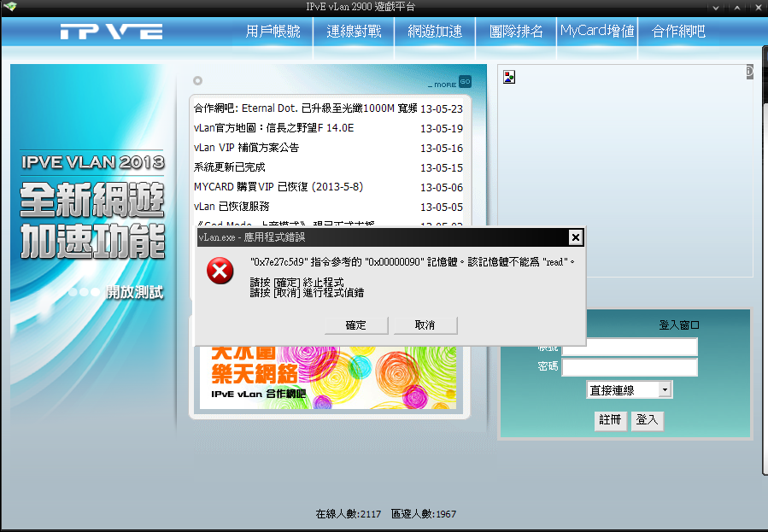Click the IPVE logo in header
The width and height of the screenshot is (768, 532).
pos(111,32)
